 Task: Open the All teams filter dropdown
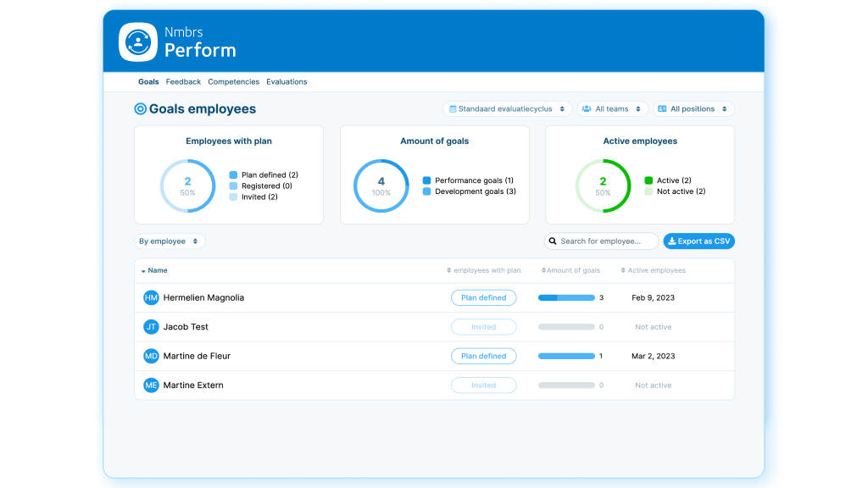(612, 109)
